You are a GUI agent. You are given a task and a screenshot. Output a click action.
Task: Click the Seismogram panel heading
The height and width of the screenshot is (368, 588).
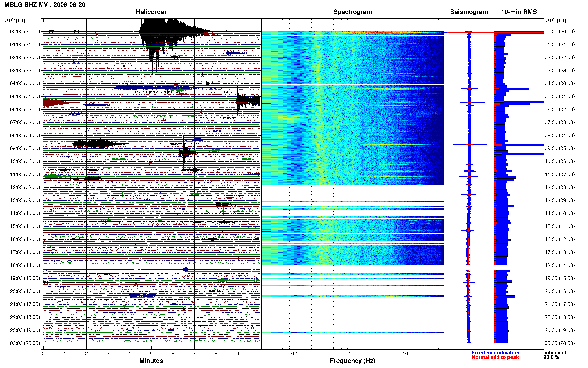(x=469, y=12)
